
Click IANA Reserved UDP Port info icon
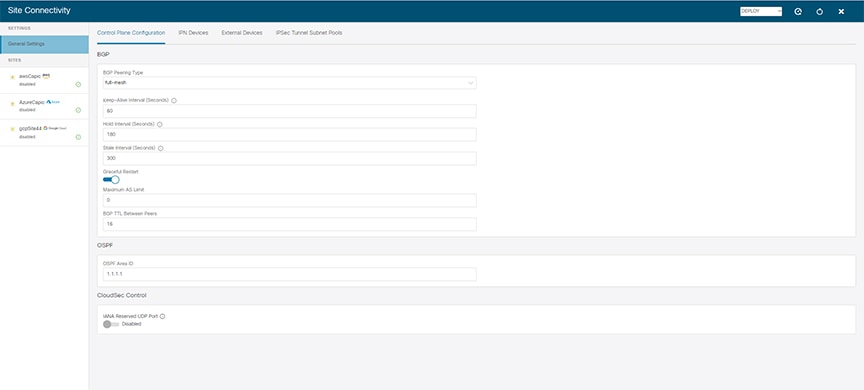pos(163,316)
